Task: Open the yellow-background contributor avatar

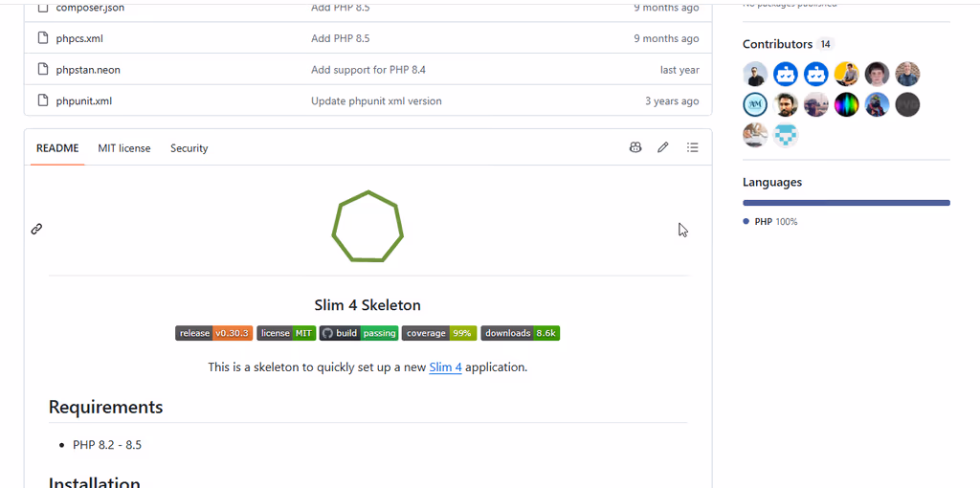Action: pyautogui.click(x=847, y=75)
